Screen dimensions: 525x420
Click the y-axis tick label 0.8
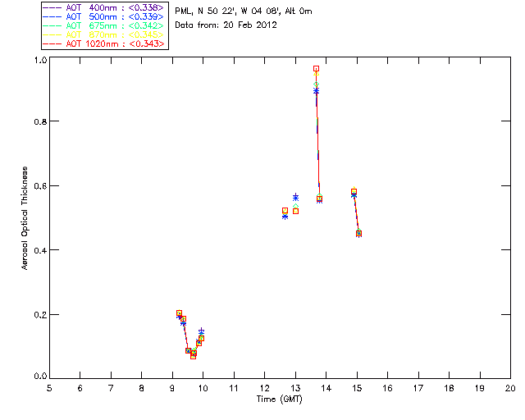[x=40, y=121]
